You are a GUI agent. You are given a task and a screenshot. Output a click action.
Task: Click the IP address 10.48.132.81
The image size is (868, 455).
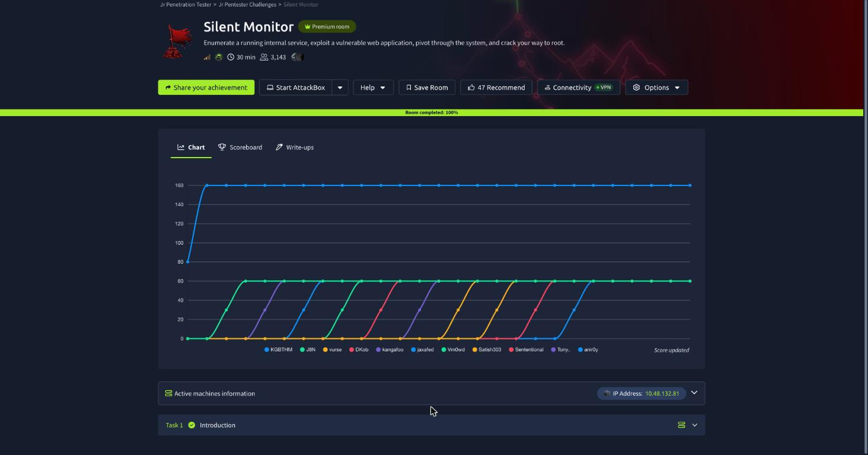662,393
